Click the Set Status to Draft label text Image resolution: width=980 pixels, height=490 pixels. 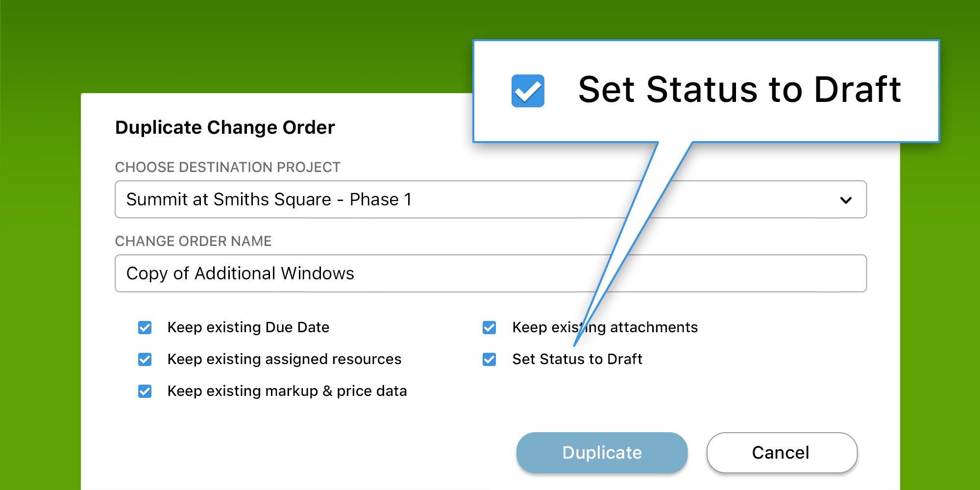pyautogui.click(x=578, y=359)
